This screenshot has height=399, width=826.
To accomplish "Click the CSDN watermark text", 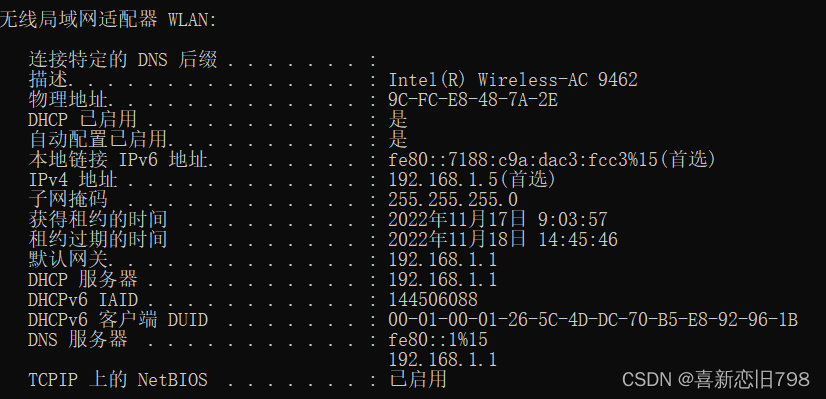I will [x=715, y=379].
